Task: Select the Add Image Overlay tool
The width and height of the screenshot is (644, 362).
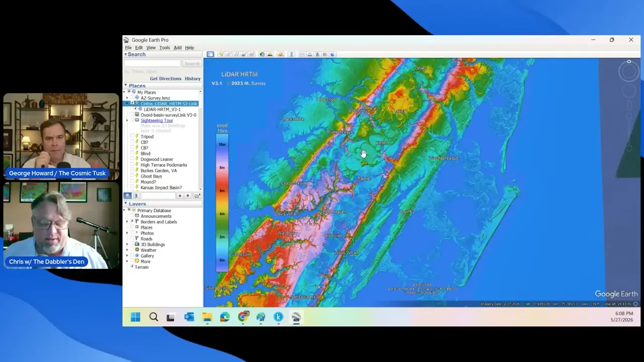Action: point(244,54)
